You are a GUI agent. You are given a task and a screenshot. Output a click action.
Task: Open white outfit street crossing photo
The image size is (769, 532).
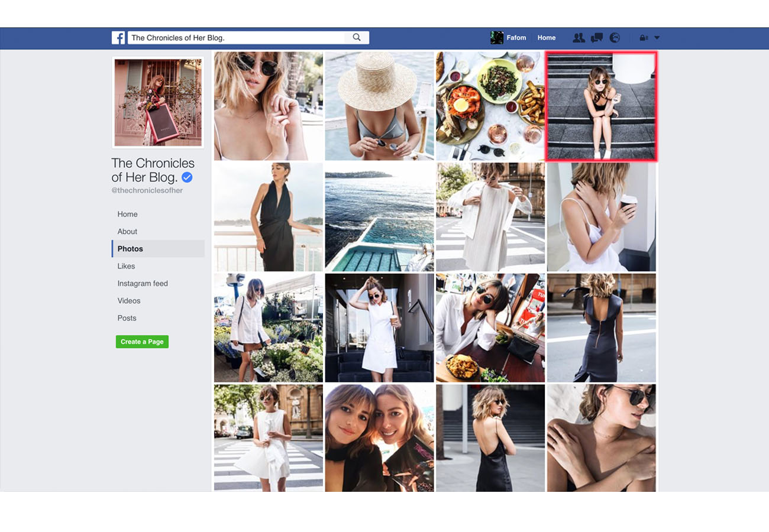(490, 217)
